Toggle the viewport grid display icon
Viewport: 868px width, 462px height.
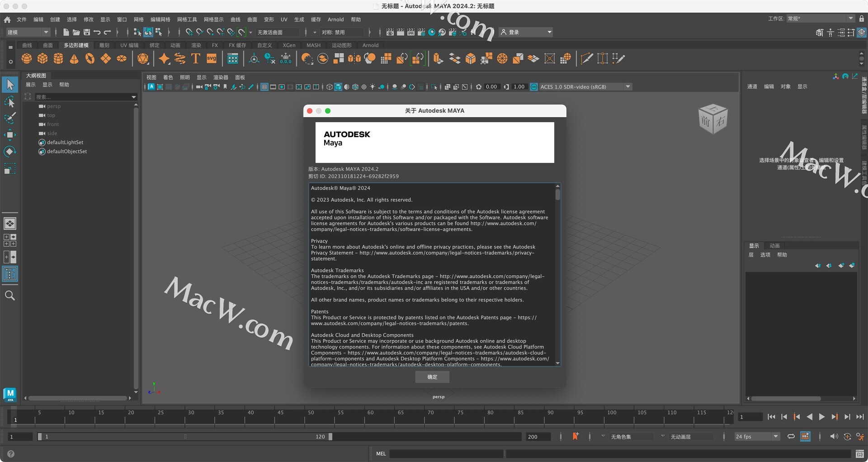tap(264, 87)
